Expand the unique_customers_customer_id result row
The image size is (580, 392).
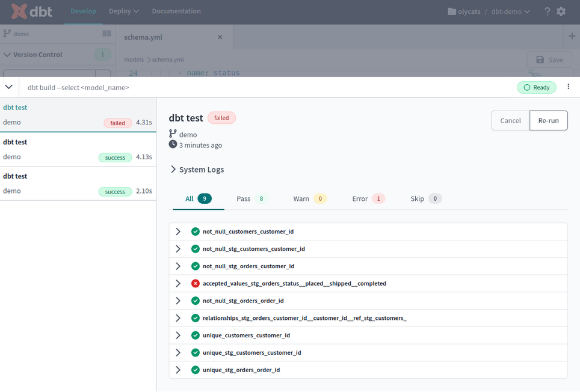click(178, 335)
